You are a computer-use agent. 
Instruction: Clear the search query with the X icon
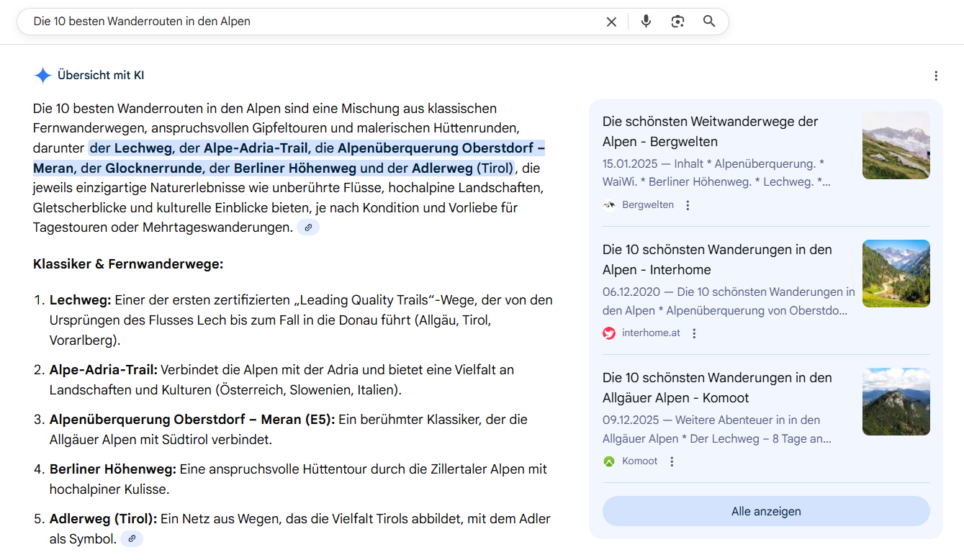click(x=611, y=22)
